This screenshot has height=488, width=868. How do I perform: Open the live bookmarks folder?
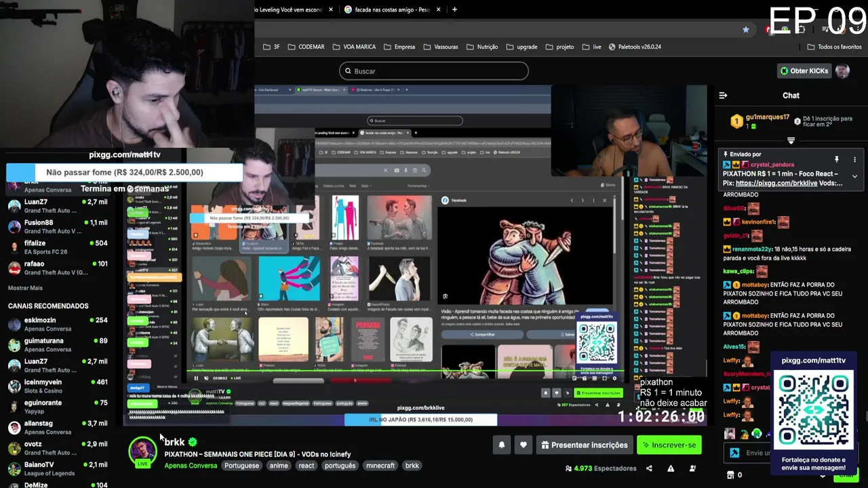click(x=591, y=47)
